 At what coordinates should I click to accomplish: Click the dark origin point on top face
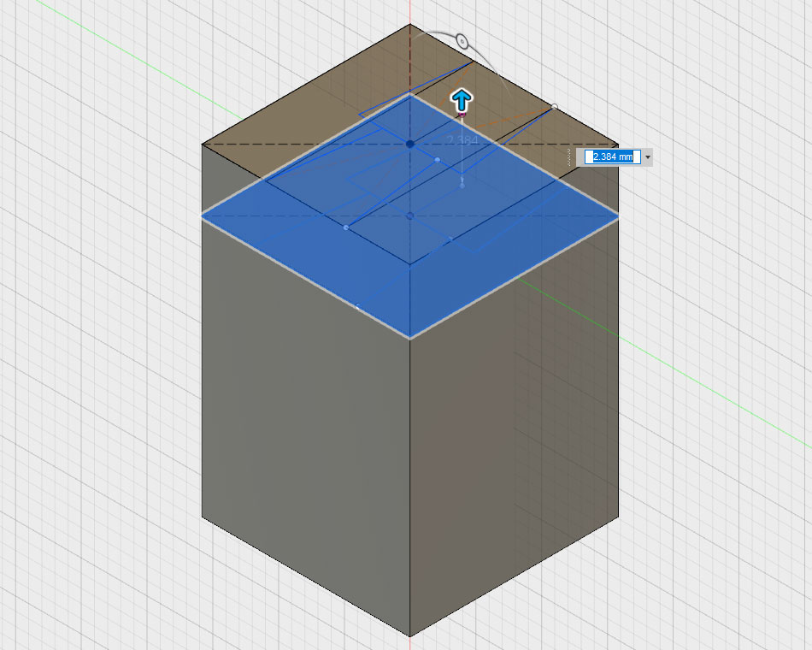pyautogui.click(x=410, y=145)
